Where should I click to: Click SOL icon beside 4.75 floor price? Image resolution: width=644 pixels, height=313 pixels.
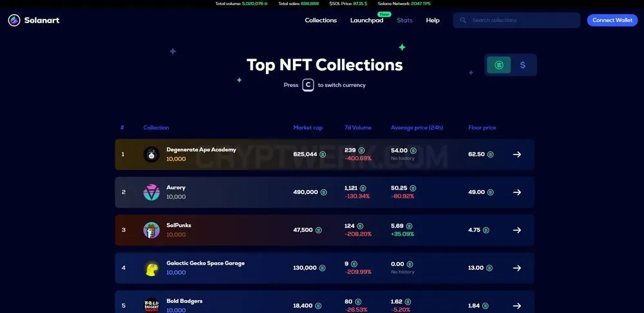pos(486,230)
